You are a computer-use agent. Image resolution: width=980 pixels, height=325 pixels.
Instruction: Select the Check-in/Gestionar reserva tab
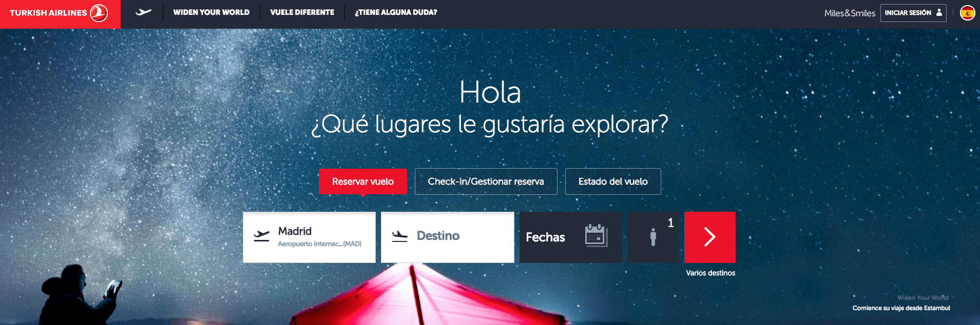pyautogui.click(x=486, y=181)
